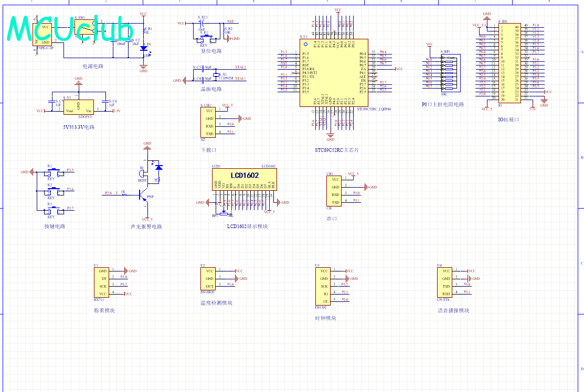Viewport: 584px width, 392px height.
Task: Select the S_C5 1uF capacitor
Action: (51, 101)
